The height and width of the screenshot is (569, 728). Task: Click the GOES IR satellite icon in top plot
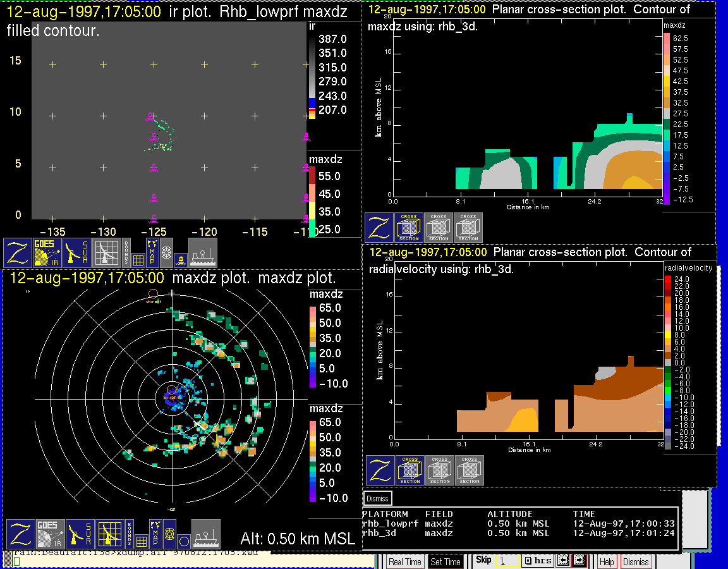pos(47,253)
